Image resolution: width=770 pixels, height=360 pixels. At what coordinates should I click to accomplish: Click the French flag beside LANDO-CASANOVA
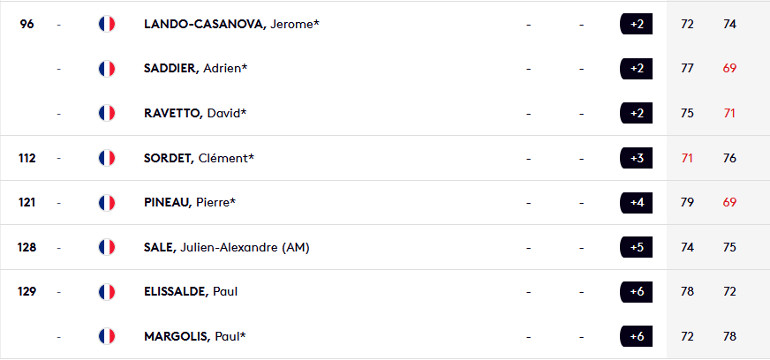[107, 24]
